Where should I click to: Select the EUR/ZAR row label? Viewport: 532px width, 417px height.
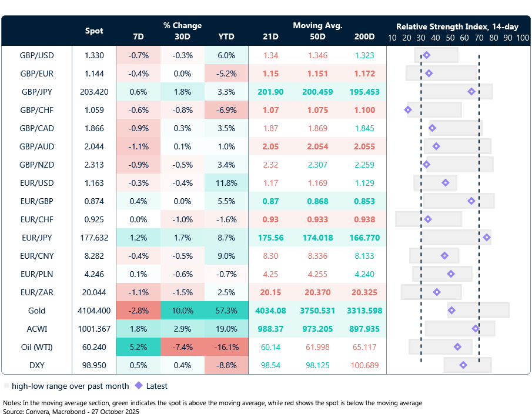pos(37,292)
